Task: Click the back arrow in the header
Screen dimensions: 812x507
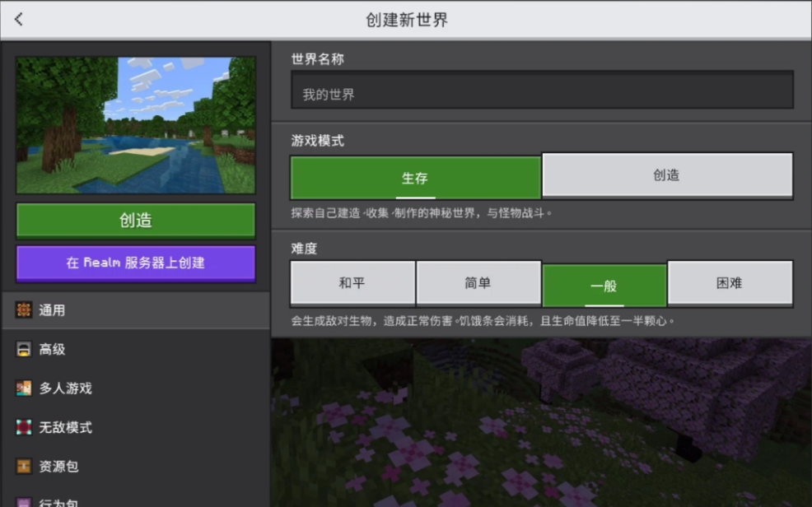Action: point(19,19)
